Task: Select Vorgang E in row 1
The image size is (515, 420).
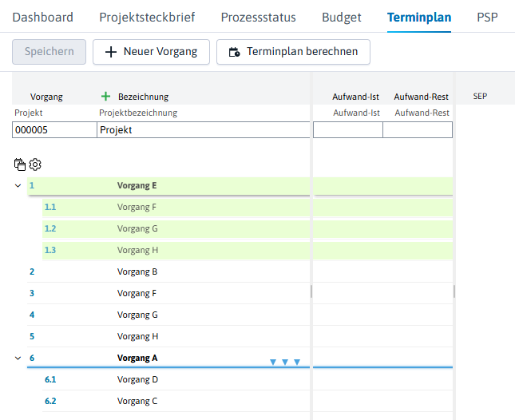Action: tap(137, 185)
